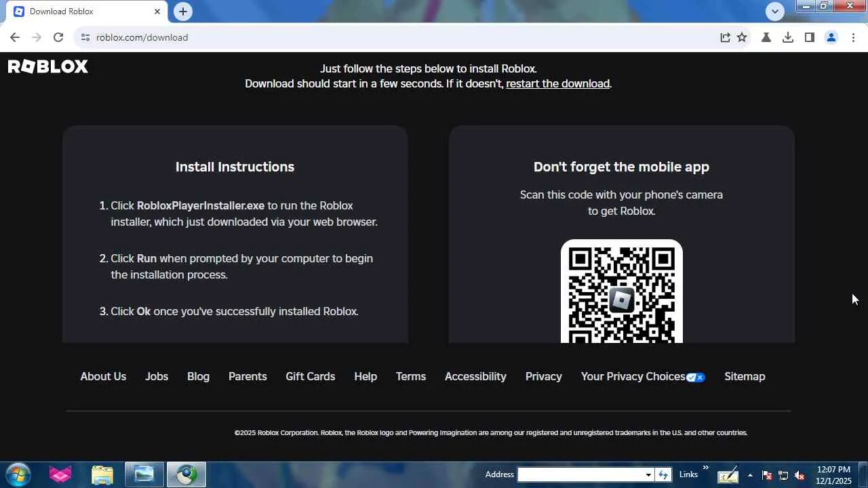
Task: Open the Parents footer link
Action: click(x=248, y=377)
